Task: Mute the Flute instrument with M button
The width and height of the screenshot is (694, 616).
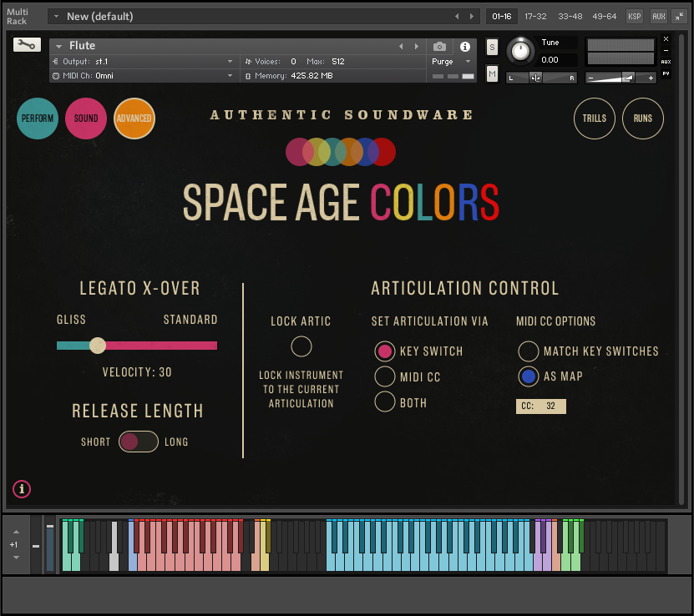Action: [492, 75]
